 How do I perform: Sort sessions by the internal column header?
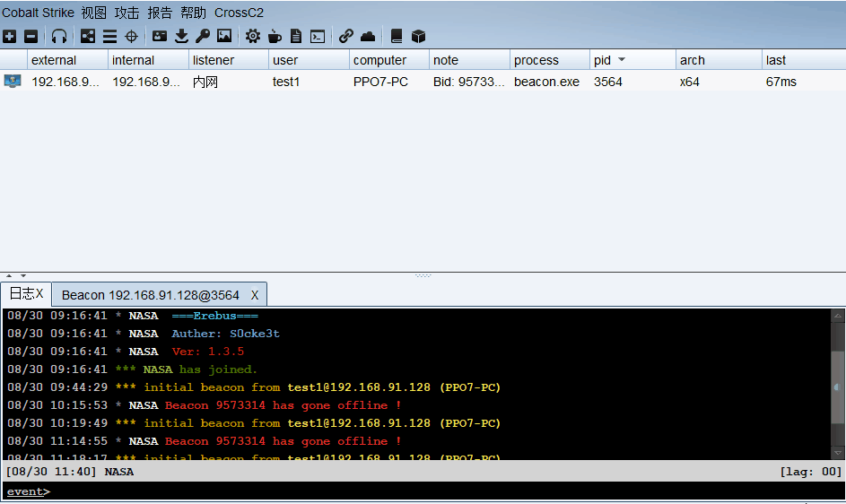(148, 60)
